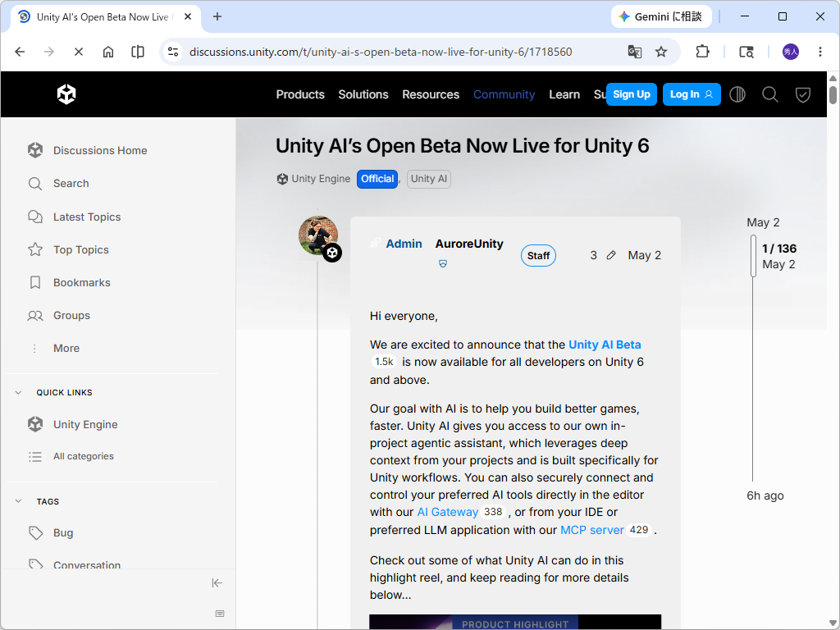Viewport: 840px width, 630px height.
Task: Click the post date May 2
Action: 645,256
